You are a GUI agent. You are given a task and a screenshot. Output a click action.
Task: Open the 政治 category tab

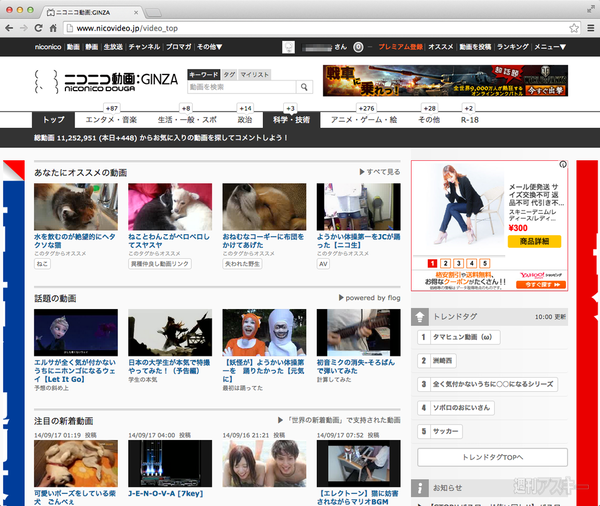pyautogui.click(x=245, y=120)
